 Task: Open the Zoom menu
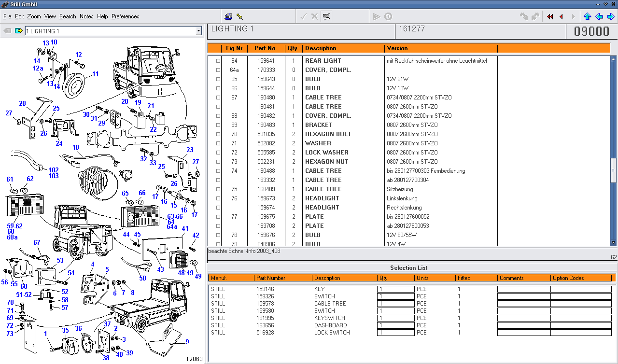pyautogui.click(x=34, y=16)
